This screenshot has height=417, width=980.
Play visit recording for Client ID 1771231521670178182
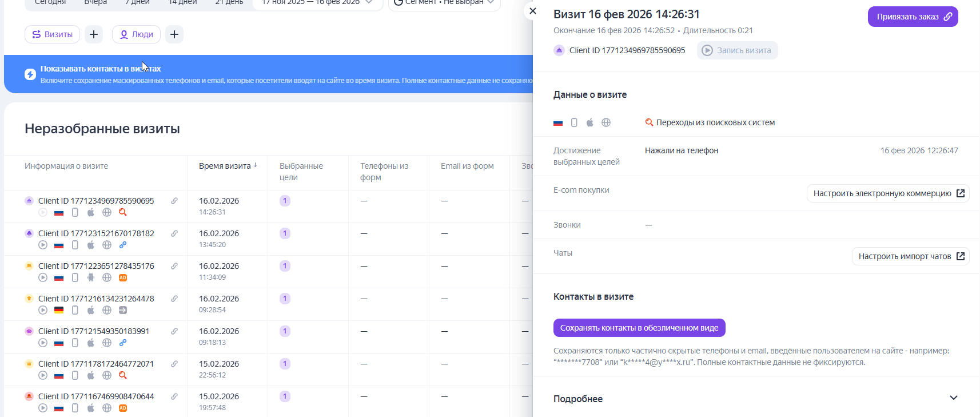tap(43, 245)
